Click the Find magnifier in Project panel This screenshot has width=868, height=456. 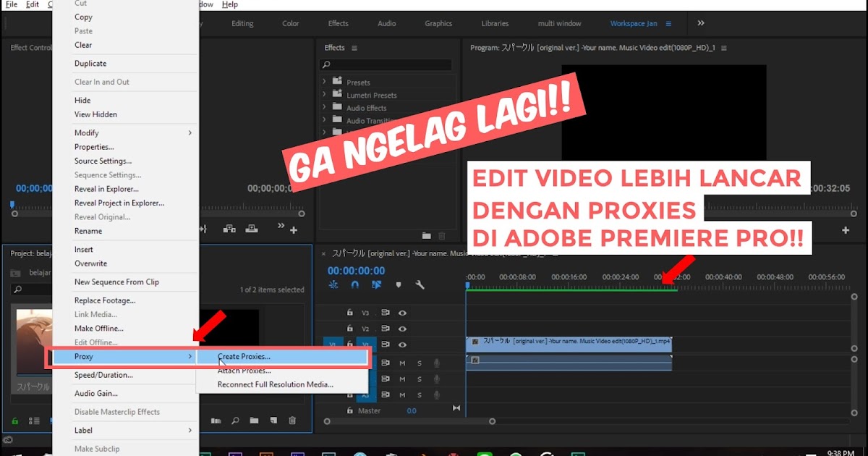pyautogui.click(x=235, y=421)
